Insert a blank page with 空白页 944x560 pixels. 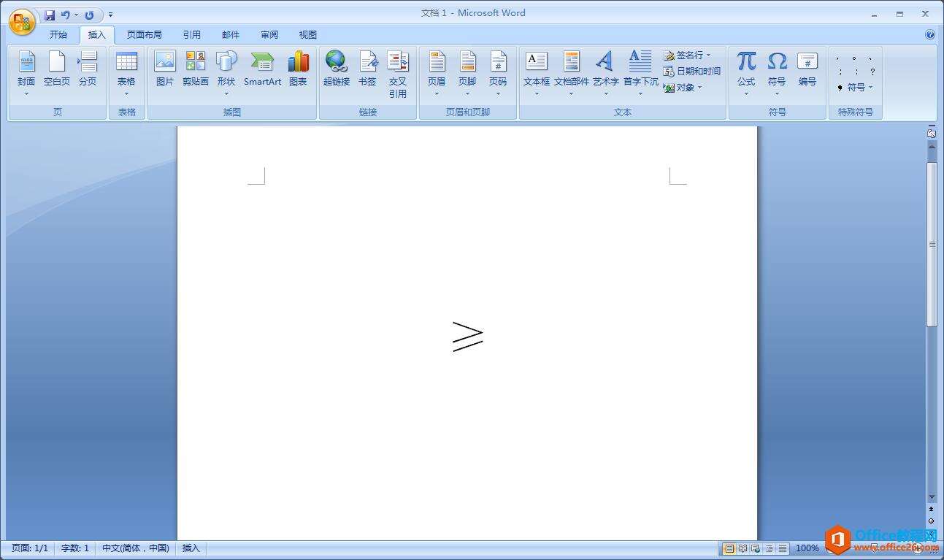click(57, 69)
